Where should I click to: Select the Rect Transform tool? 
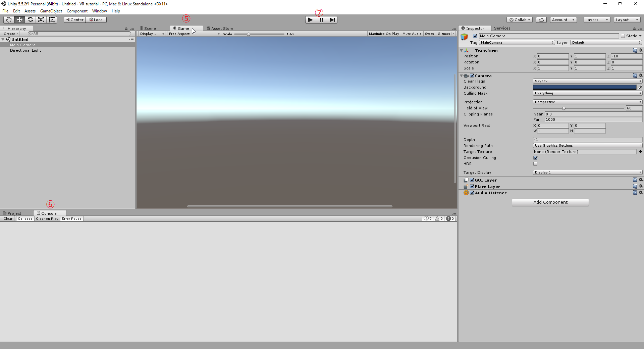click(52, 20)
